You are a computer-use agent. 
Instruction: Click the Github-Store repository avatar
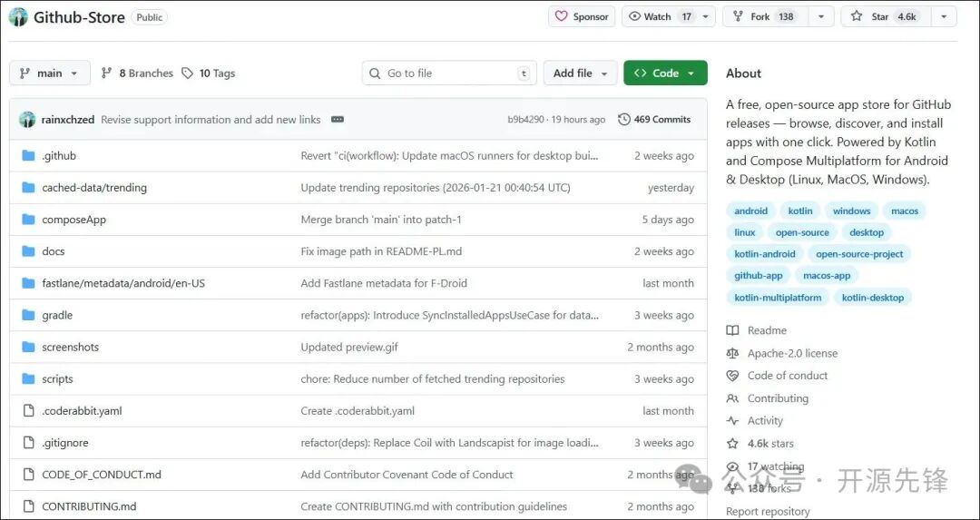coord(18,17)
